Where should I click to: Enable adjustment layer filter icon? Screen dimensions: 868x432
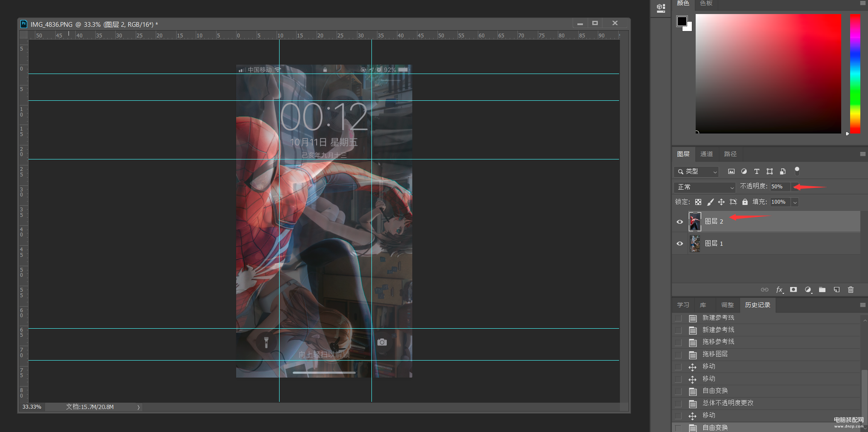click(744, 171)
